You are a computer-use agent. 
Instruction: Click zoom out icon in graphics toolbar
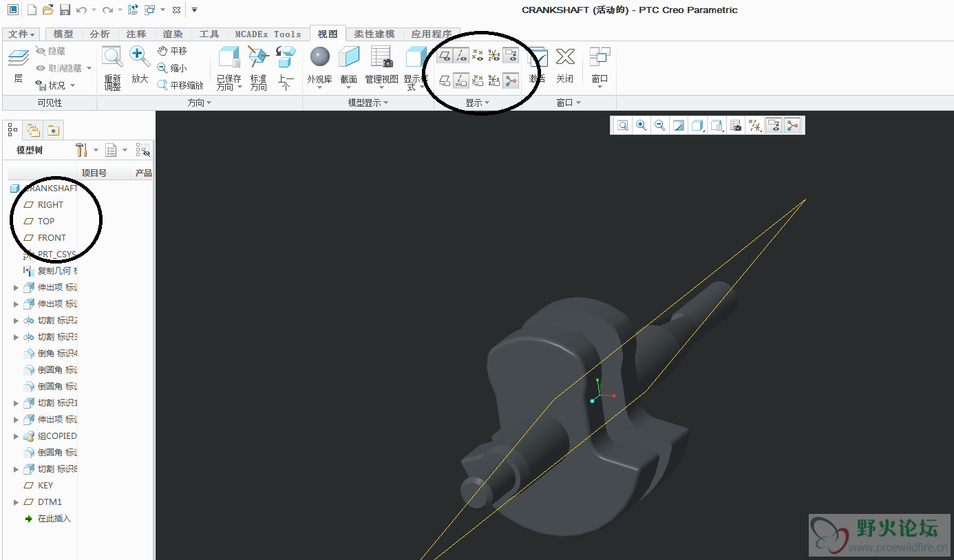click(x=660, y=125)
